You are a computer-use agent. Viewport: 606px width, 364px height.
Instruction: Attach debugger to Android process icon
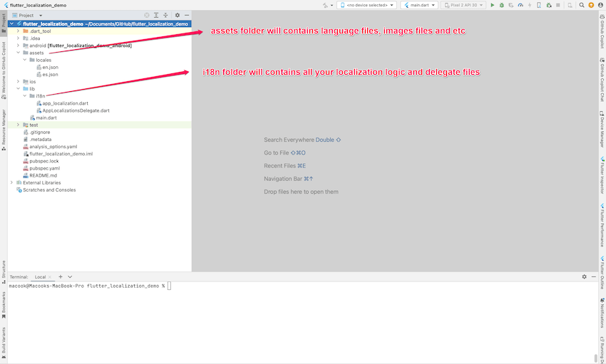(549, 5)
